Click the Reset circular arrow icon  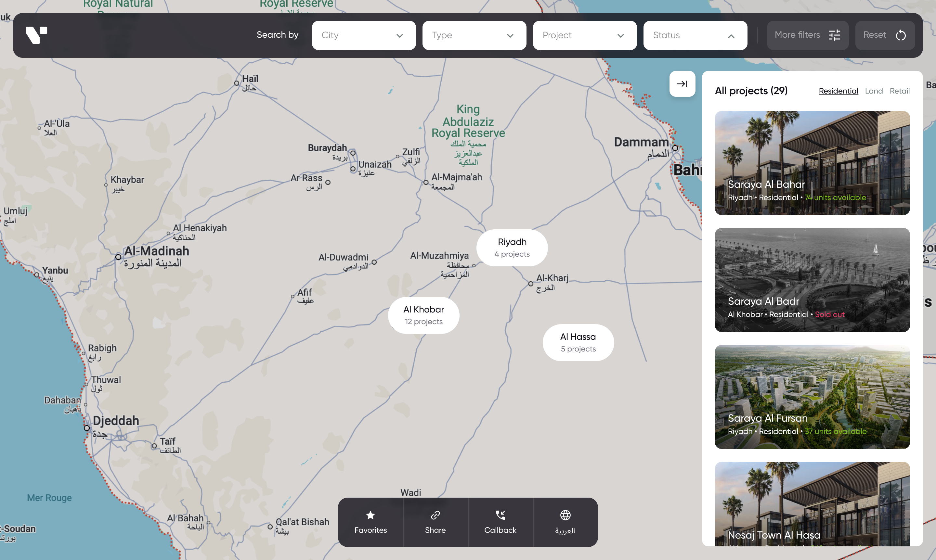(x=901, y=35)
